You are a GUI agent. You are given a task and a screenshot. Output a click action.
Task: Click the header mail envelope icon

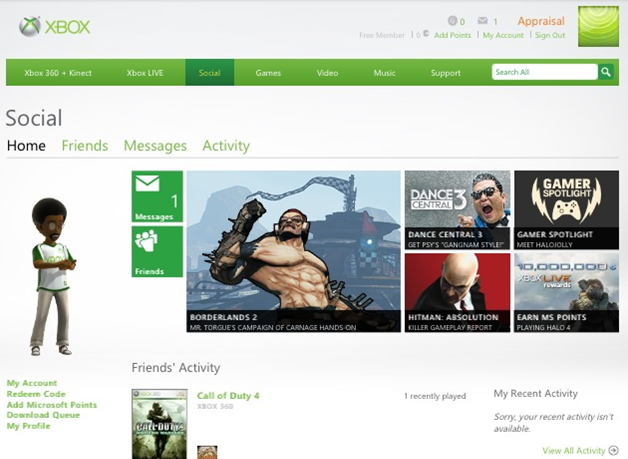(x=483, y=20)
